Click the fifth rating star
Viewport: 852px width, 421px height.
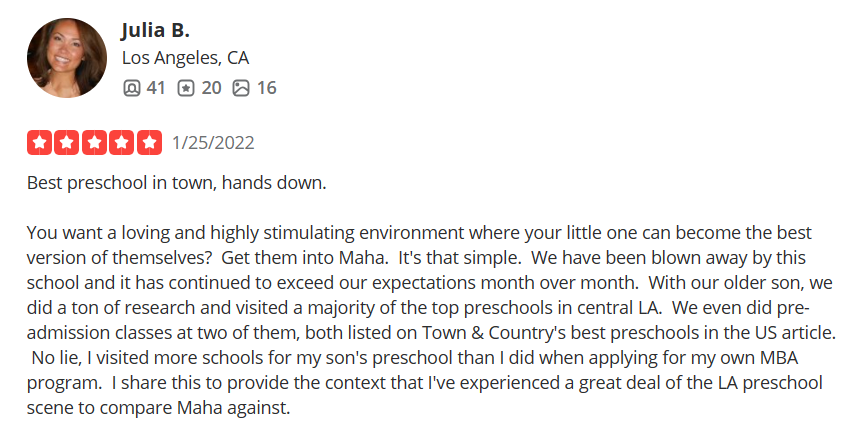pos(149,143)
